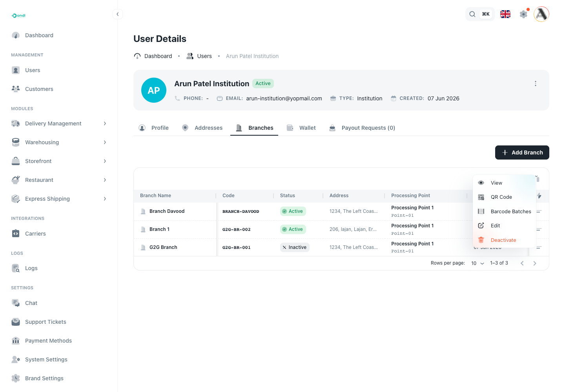Click the G2G Branch row file icon
This screenshot has width=565, height=392.
(x=143, y=247)
